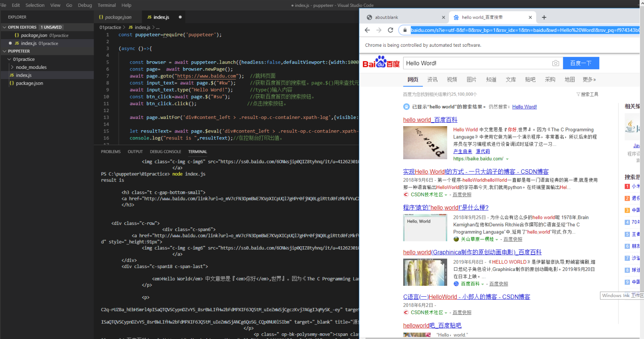Click the 产生由来 sub-link
The height and width of the screenshot is (339, 644).
tap(462, 152)
